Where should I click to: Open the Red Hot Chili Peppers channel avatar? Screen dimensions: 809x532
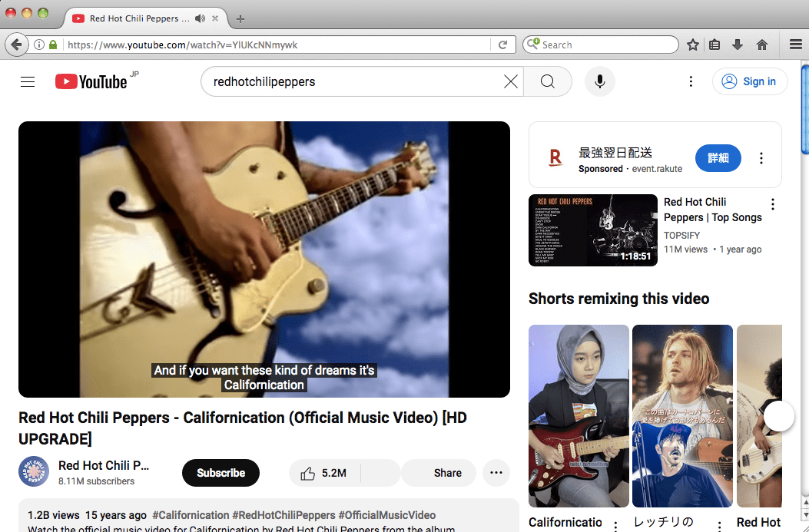coord(34,471)
